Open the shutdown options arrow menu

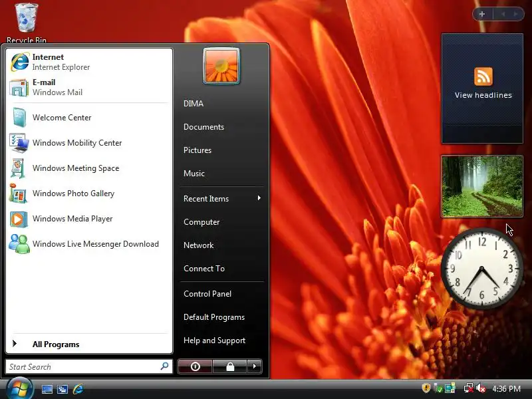[255, 366]
